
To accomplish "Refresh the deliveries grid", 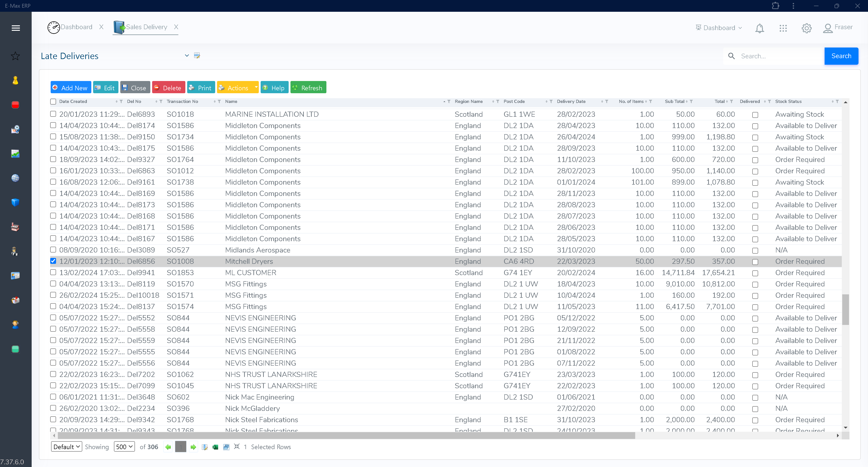I will point(308,87).
